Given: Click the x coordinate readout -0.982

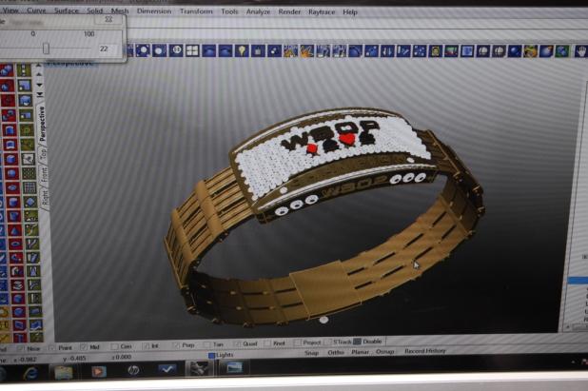Looking at the screenshot, I should [23, 360].
